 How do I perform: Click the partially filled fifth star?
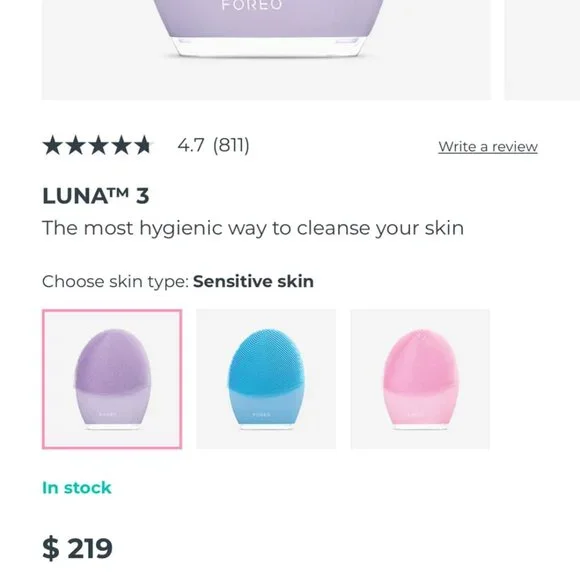pyautogui.click(x=144, y=145)
